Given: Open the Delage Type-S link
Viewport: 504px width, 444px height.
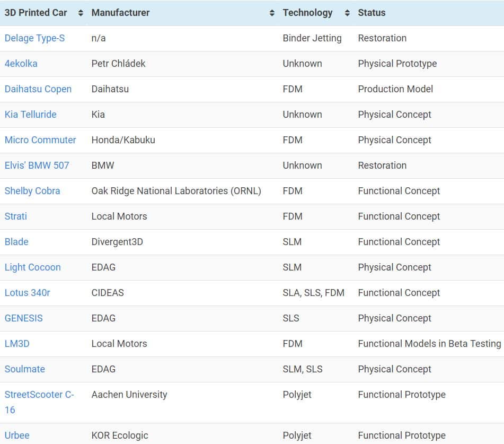Looking at the screenshot, I should point(35,38).
